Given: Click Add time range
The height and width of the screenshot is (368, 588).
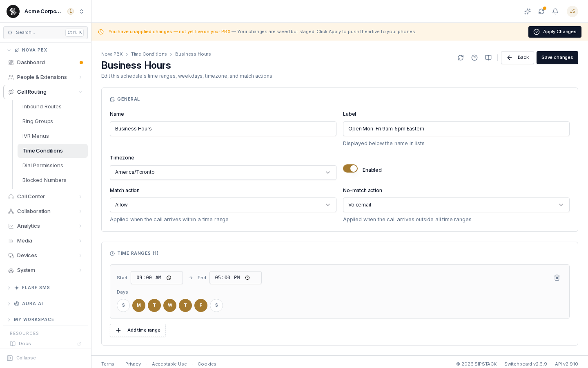Looking at the screenshot, I should [x=138, y=330].
